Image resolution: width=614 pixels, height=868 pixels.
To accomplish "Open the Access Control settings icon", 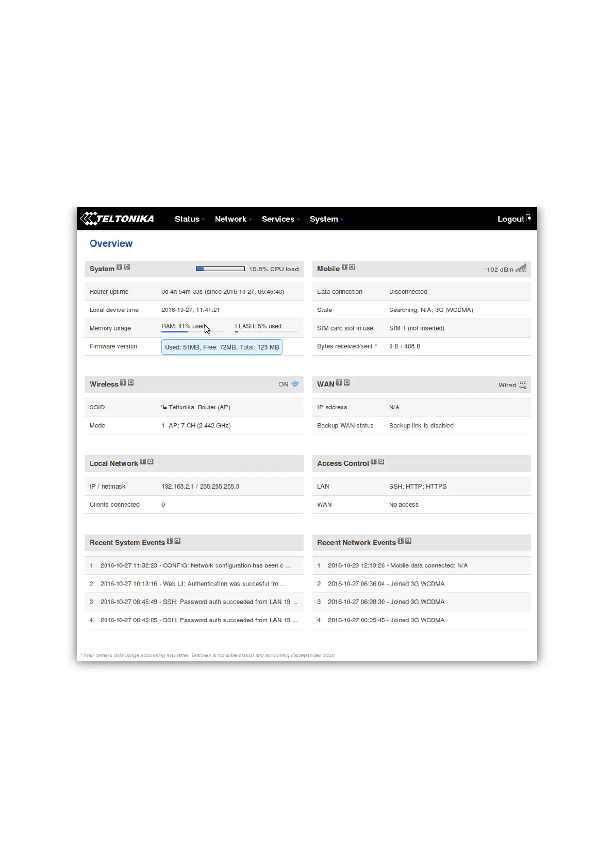I will pos(381,462).
